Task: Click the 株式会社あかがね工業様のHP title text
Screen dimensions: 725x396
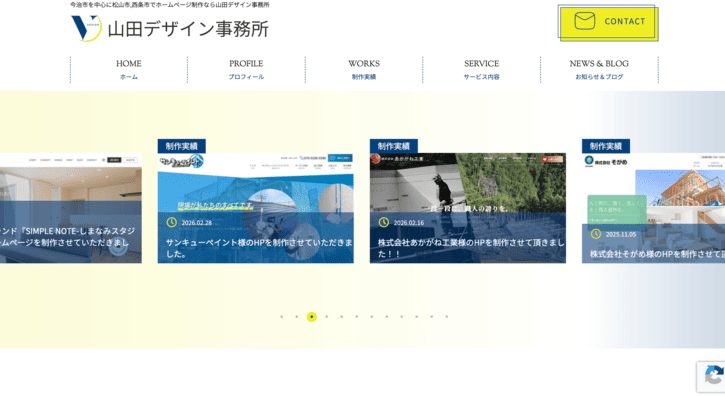Action: 471,248
